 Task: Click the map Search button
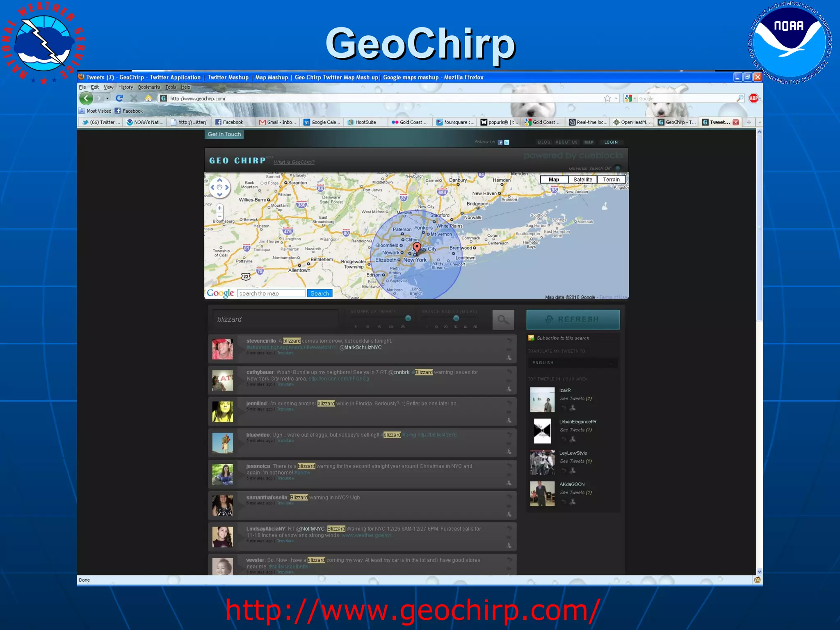[x=320, y=293]
